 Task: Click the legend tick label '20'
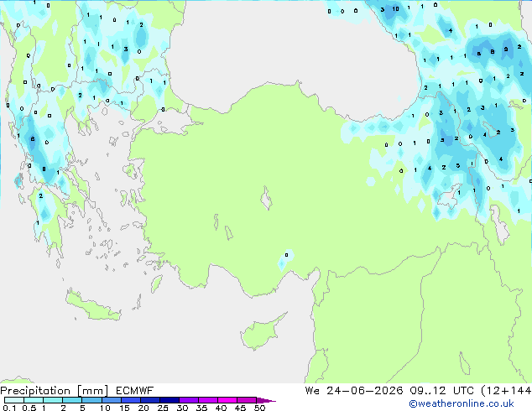[143, 408]
